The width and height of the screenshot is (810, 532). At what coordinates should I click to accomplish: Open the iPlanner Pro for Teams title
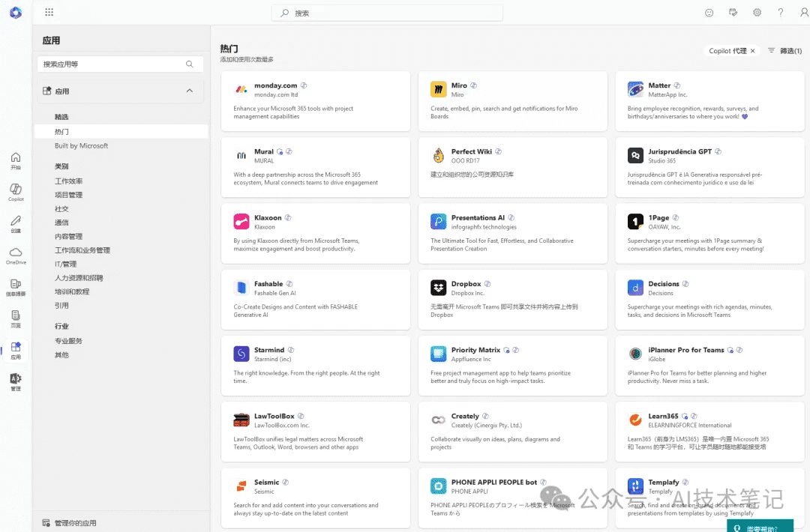coord(686,350)
